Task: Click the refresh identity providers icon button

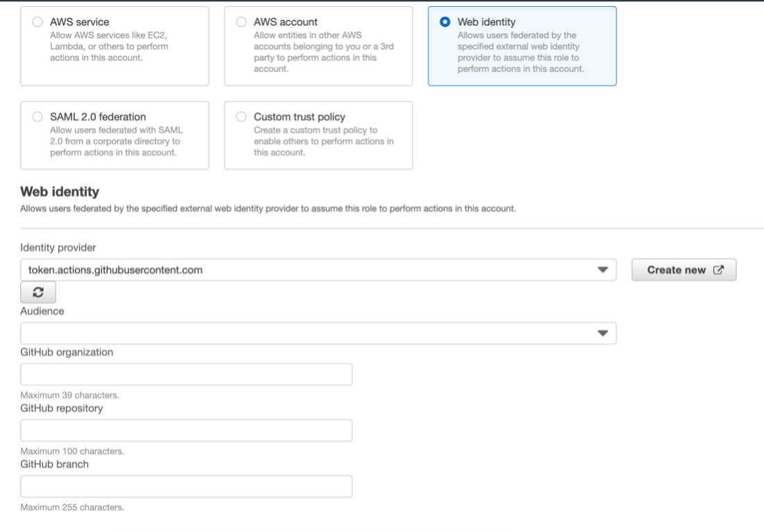Action: click(x=38, y=292)
